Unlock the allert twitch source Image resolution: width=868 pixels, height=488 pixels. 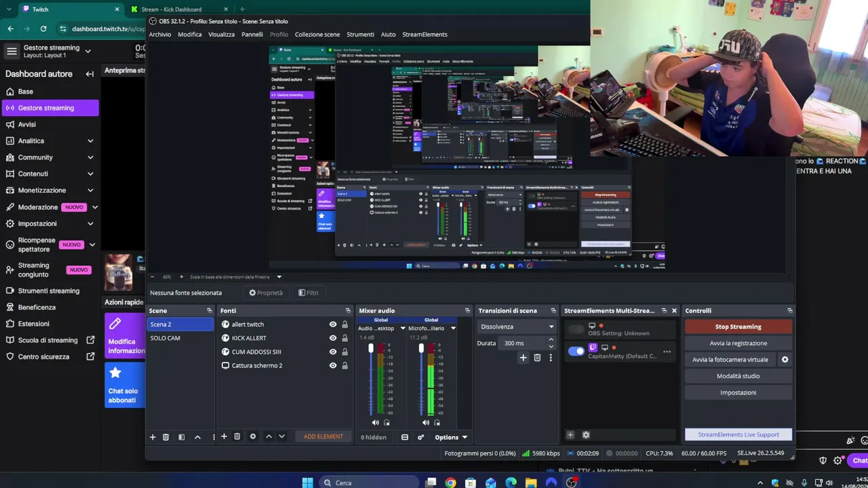click(344, 325)
